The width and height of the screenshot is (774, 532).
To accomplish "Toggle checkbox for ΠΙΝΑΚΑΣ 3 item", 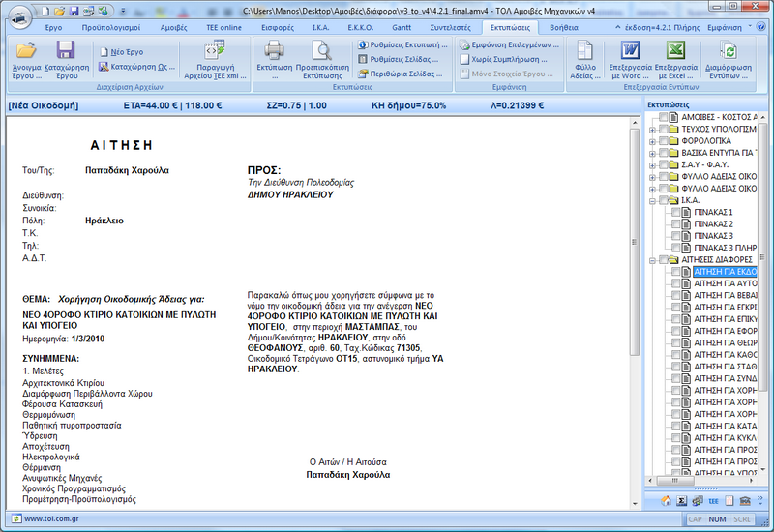I will click(x=676, y=236).
